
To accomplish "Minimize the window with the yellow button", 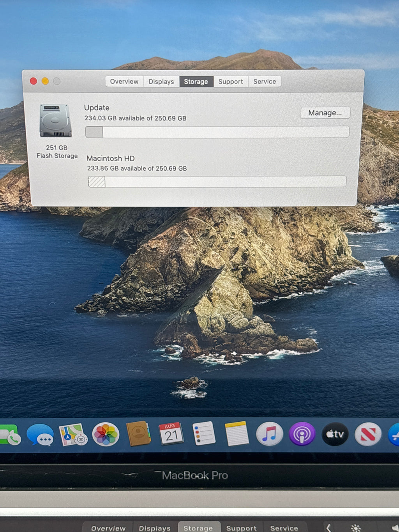I will (45, 81).
